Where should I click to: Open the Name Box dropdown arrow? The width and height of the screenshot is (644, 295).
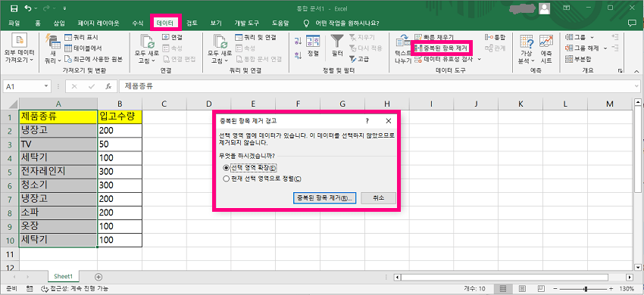(46, 86)
